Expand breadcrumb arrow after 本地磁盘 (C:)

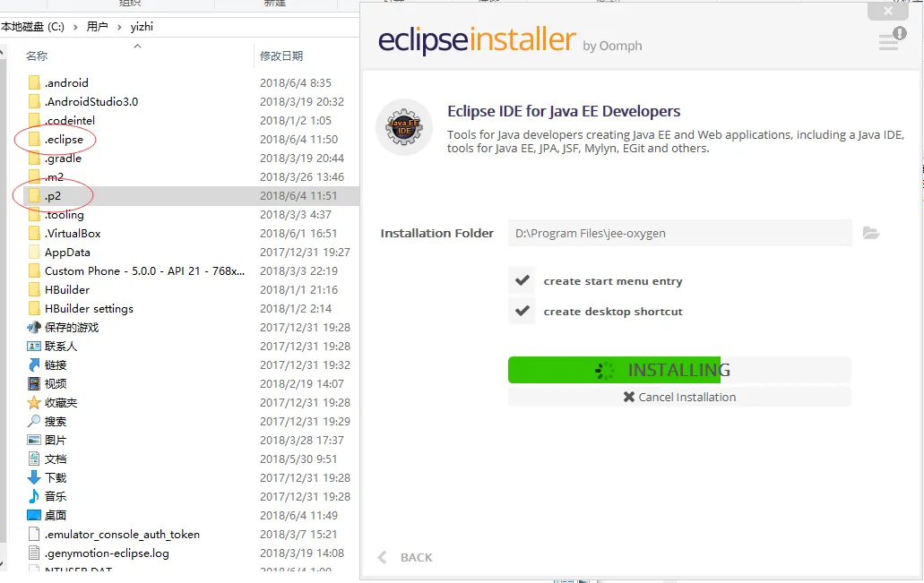[75, 27]
